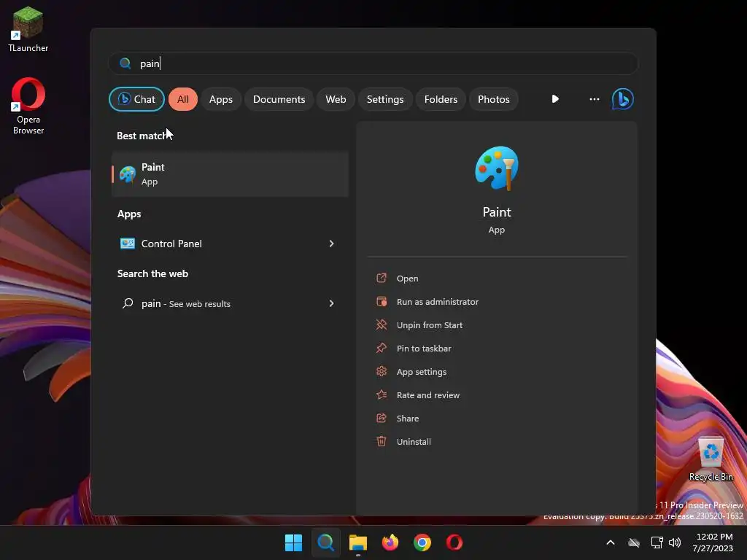Launch Firefox from the taskbar

[390, 542]
